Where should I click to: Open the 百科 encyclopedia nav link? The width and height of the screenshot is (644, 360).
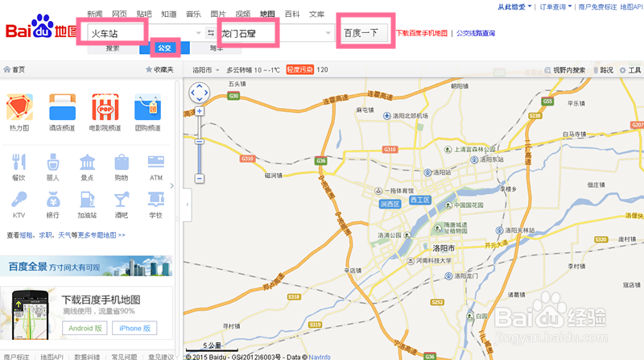(292, 14)
